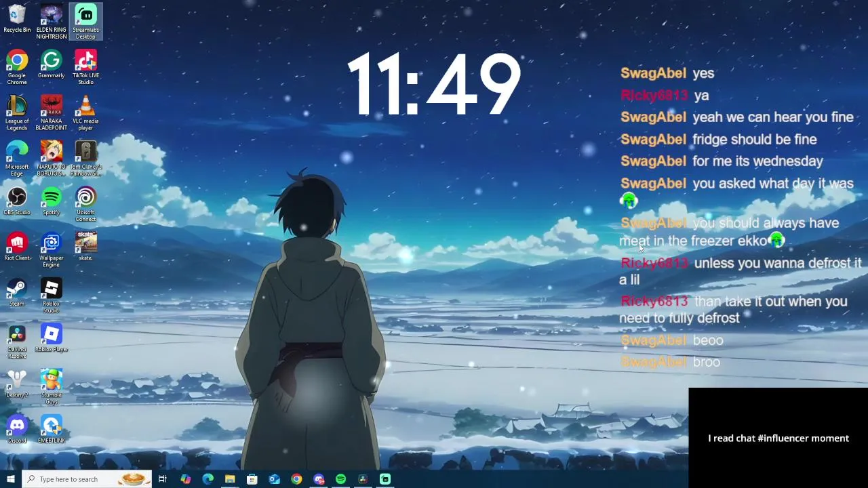Select the Steam desktop shortcut
868x488 pixels.
pos(17,293)
